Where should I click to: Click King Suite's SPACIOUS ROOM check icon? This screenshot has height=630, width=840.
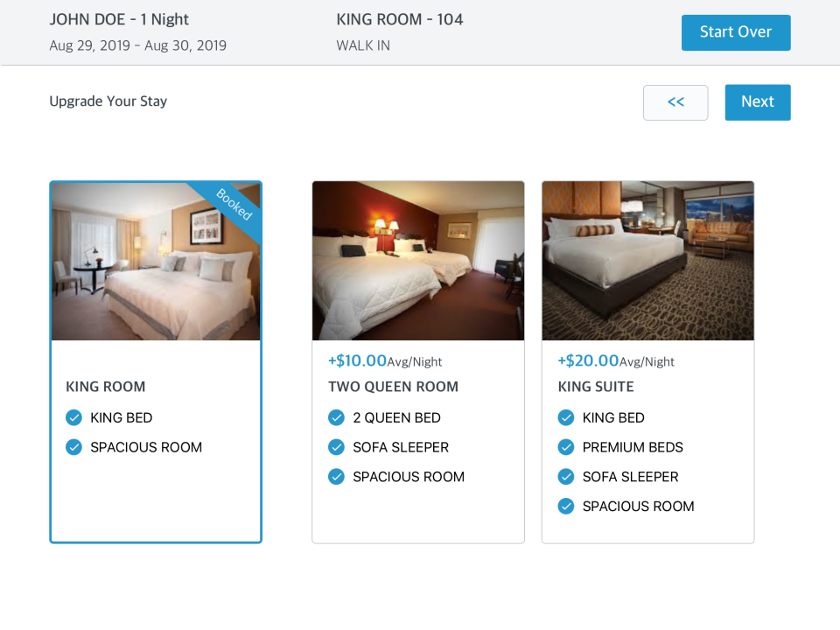coord(566,506)
